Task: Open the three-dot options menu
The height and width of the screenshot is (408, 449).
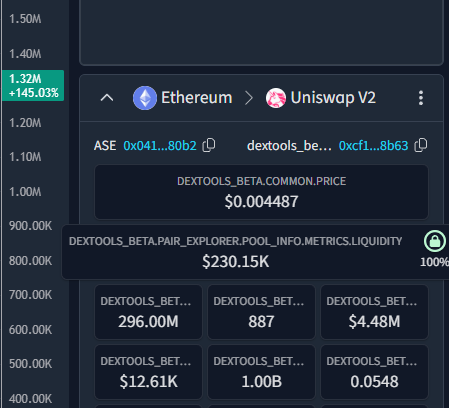Action: (x=421, y=98)
